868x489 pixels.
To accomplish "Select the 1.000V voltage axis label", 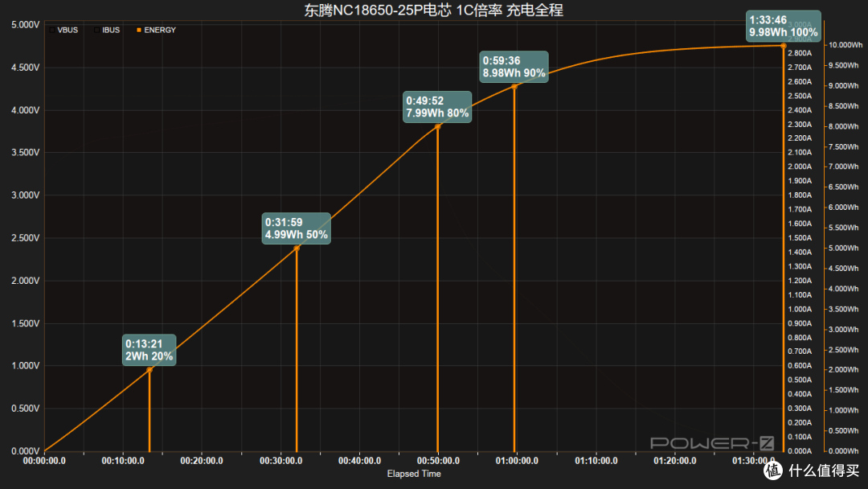I will click(x=26, y=365).
